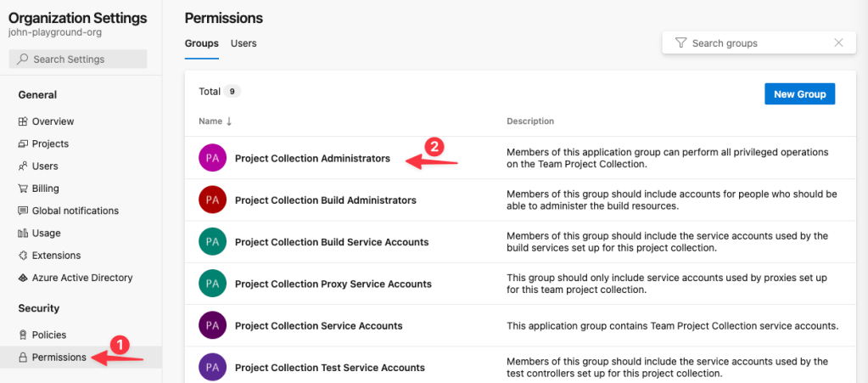This screenshot has height=383, width=868.
Task: Clear the group search with X icon
Action: pos(838,43)
